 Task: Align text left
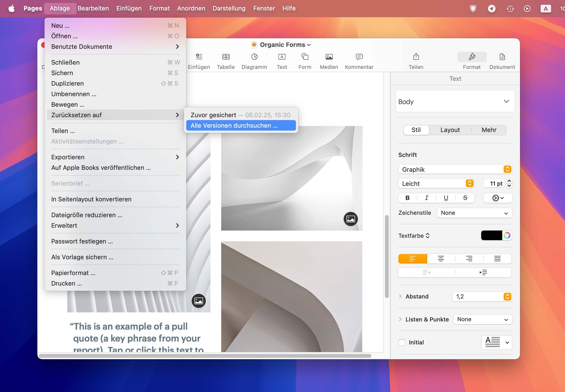(412, 259)
